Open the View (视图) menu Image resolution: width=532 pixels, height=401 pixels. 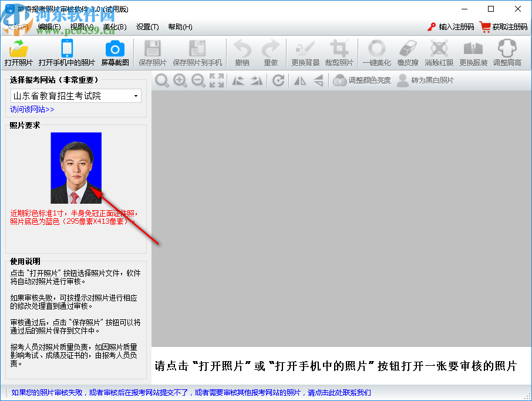coord(82,27)
